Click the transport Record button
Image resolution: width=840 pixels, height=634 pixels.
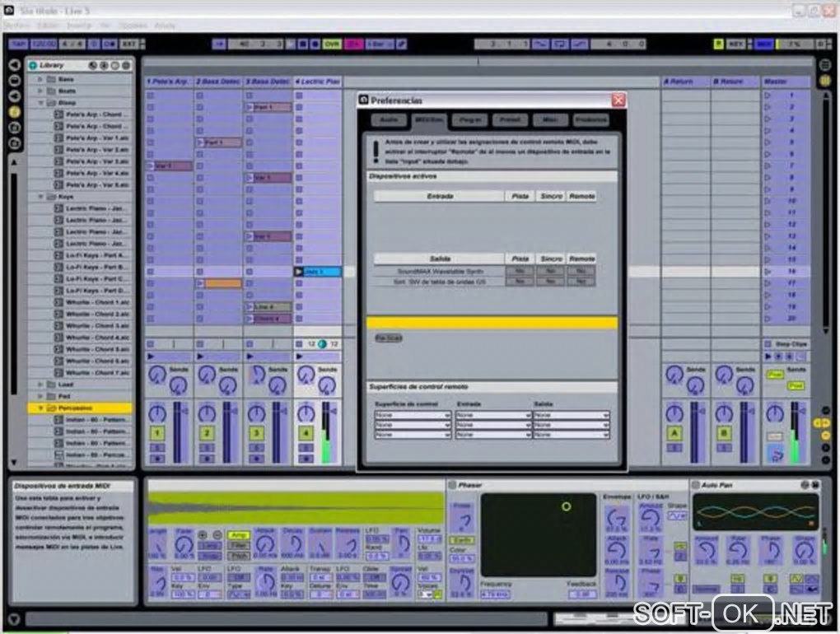tap(315, 44)
